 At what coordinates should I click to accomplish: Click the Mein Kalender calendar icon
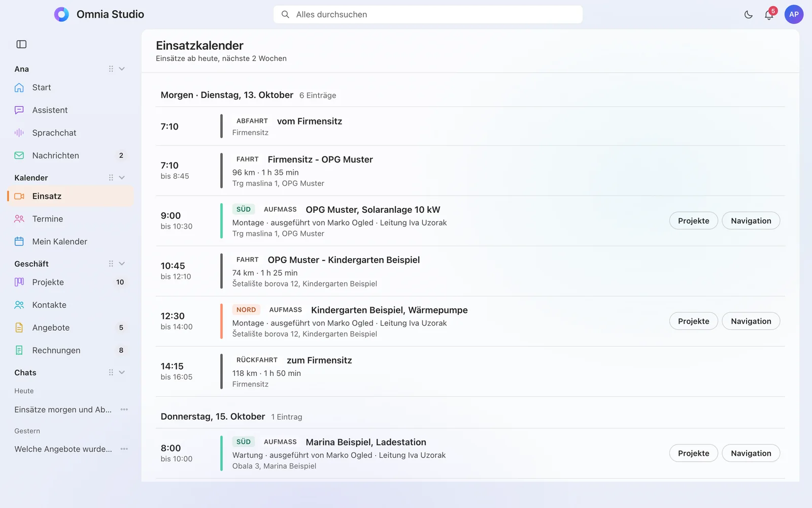click(19, 241)
